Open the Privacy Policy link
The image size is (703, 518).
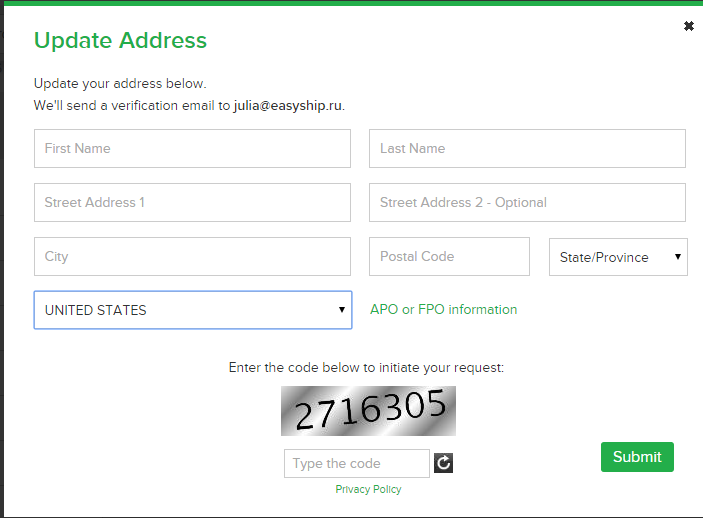368,489
